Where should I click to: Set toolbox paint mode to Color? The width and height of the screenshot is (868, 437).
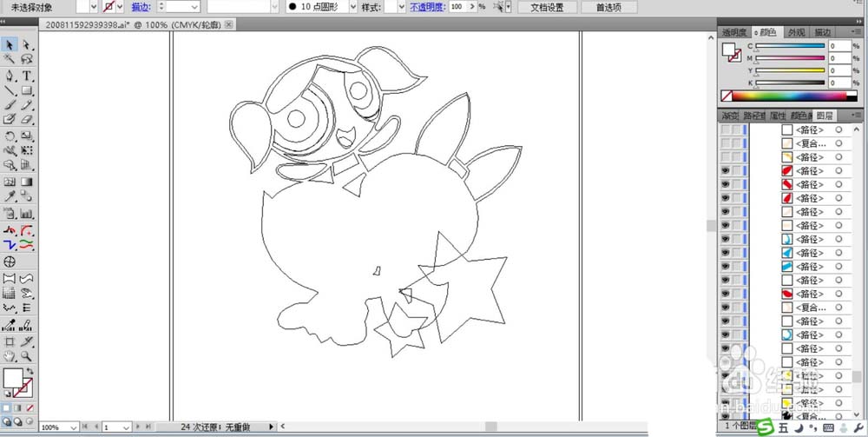click(7, 407)
